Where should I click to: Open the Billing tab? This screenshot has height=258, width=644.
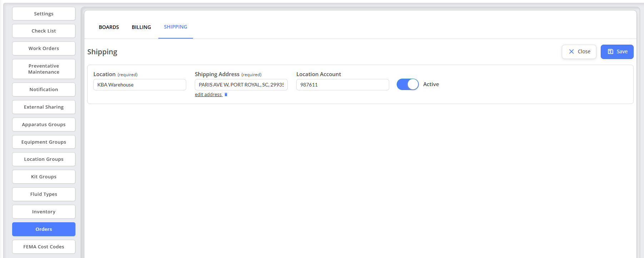(141, 27)
